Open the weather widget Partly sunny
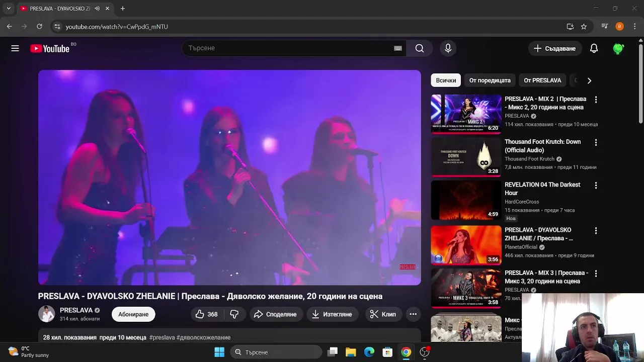 click(x=29, y=351)
